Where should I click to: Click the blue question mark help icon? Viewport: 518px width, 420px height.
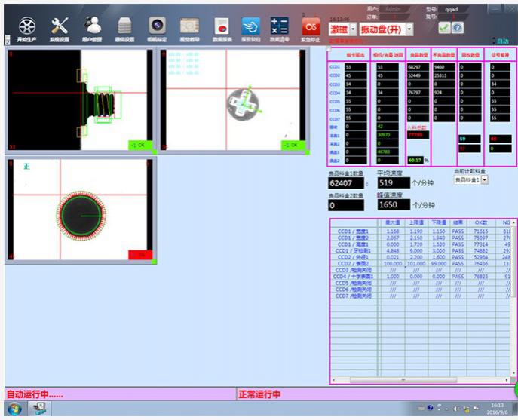point(458,28)
